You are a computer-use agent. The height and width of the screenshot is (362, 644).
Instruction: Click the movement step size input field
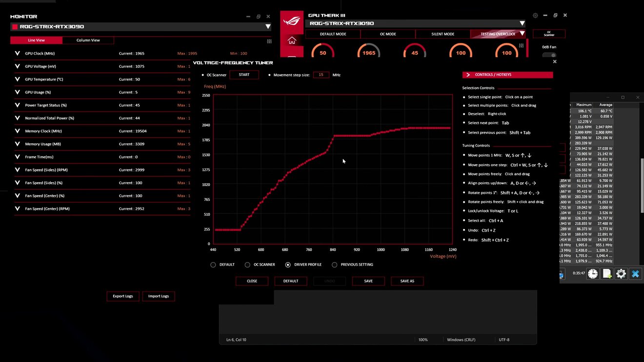point(321,75)
